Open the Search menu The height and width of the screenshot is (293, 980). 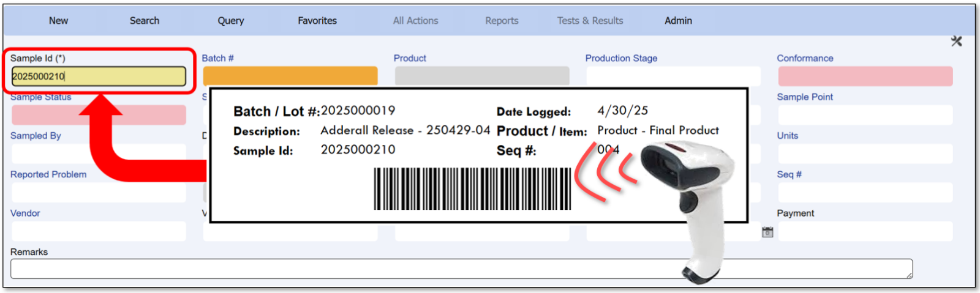pos(144,21)
